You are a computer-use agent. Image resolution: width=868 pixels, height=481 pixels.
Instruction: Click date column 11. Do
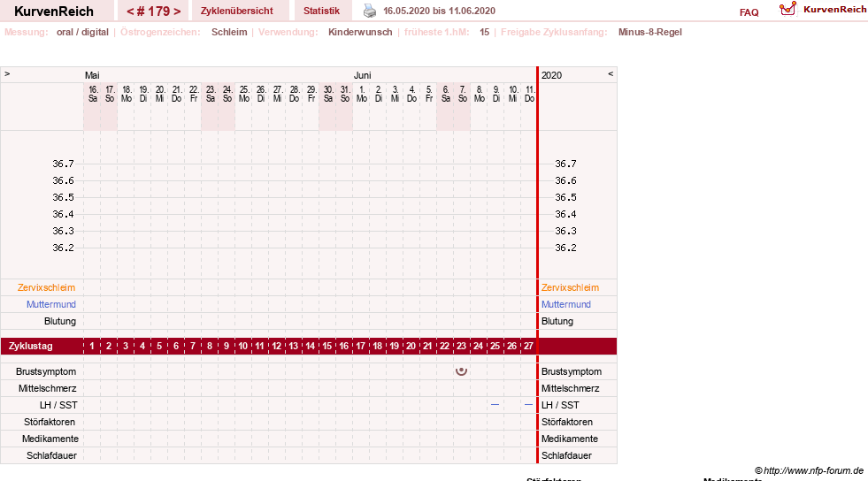click(x=529, y=94)
